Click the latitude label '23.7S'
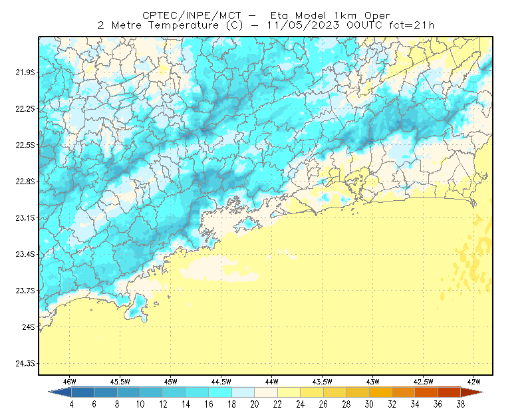532x411 pixels. 25,291
